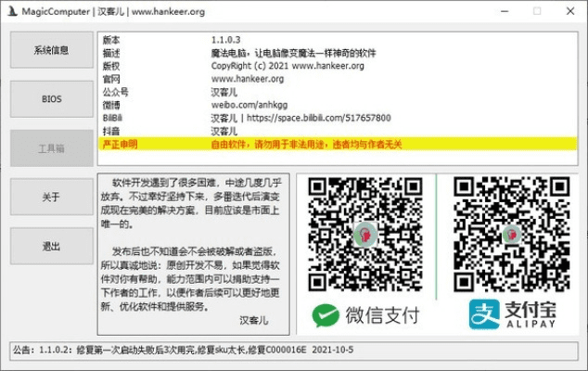Select the 版本 1.1.0.3 row

coord(338,40)
